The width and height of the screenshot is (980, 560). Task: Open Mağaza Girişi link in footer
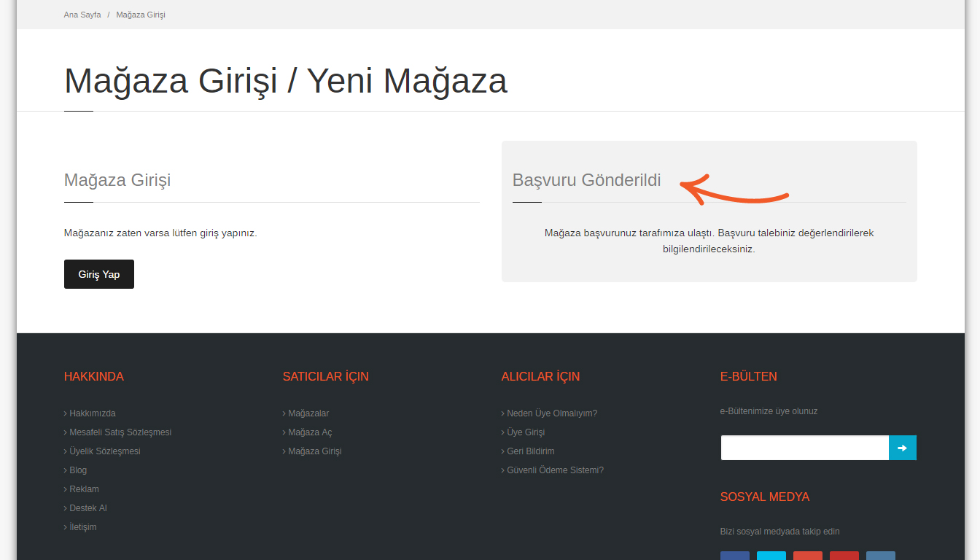pos(315,451)
